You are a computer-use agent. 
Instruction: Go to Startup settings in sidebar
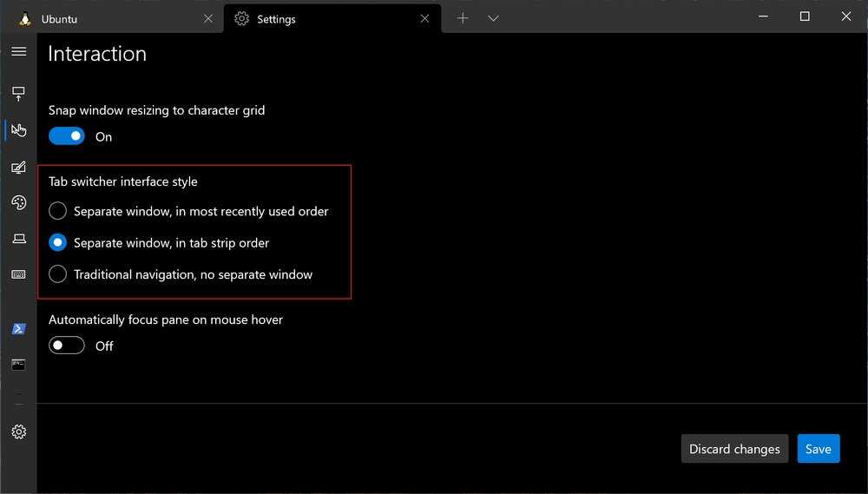pyautogui.click(x=18, y=93)
